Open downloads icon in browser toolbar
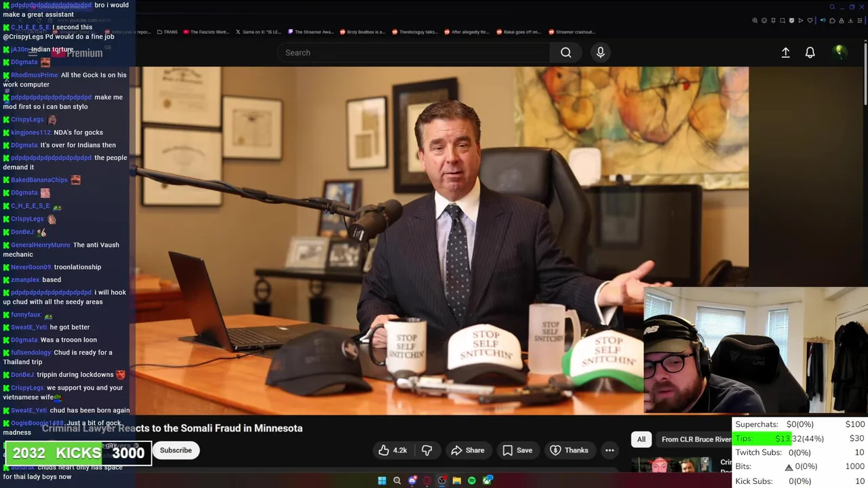868x488 pixels. (850, 20)
